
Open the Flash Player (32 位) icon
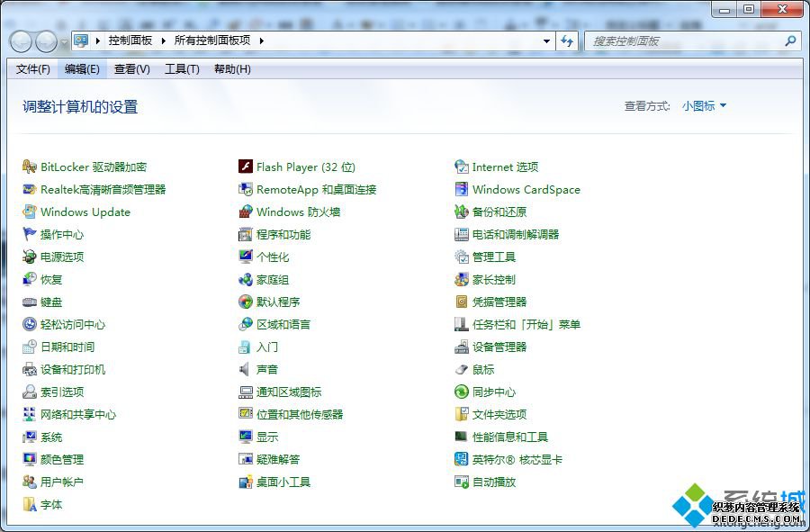click(246, 167)
